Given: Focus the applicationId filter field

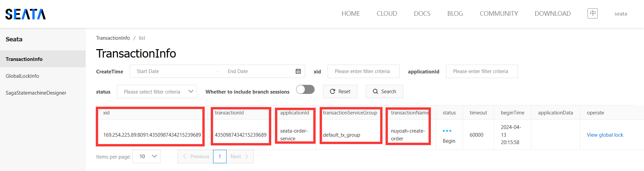Looking at the screenshot, I should [x=482, y=71].
